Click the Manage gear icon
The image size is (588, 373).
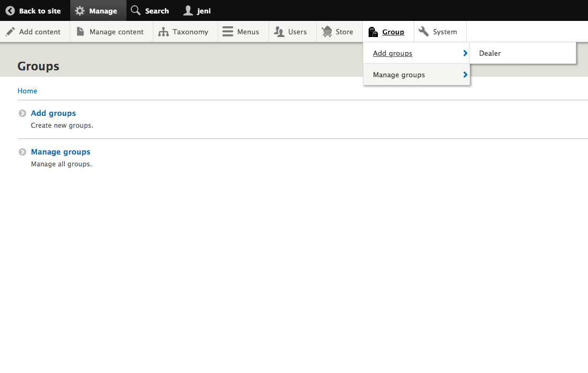[80, 10]
